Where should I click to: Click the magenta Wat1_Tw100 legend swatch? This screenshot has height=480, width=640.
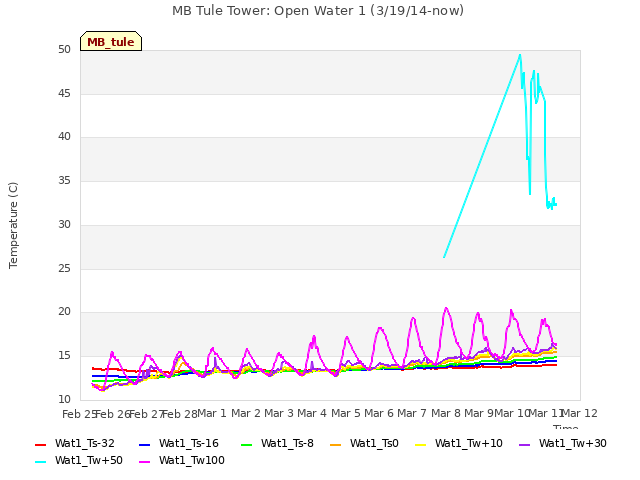click(x=144, y=462)
